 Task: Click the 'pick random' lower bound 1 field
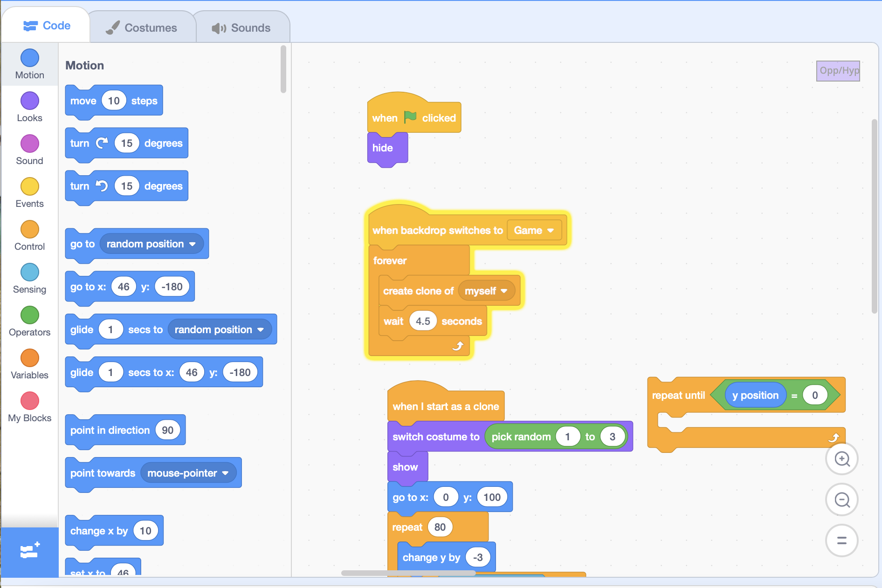(568, 437)
